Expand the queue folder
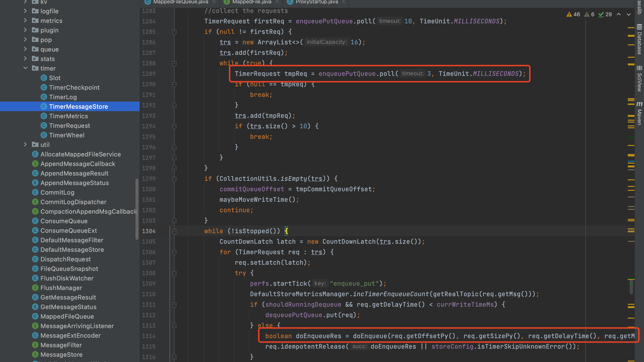 click(x=25, y=49)
